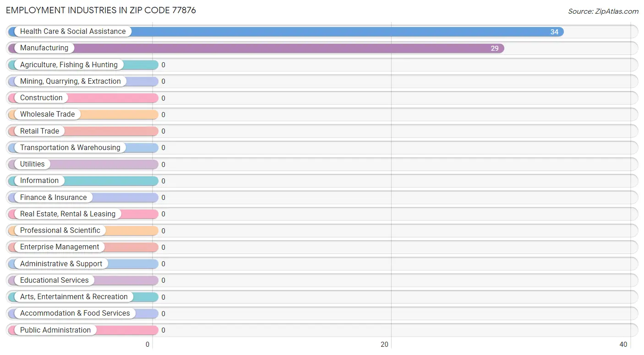The height and width of the screenshot is (355, 644).
Task: Select the Enterprise Management label
Action: (60, 247)
